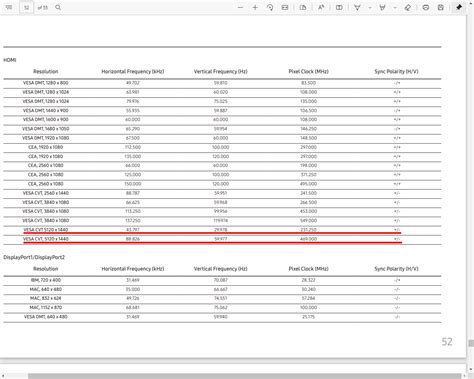Print the PDF document
The width and height of the screenshot is (474, 379).
(426, 7)
